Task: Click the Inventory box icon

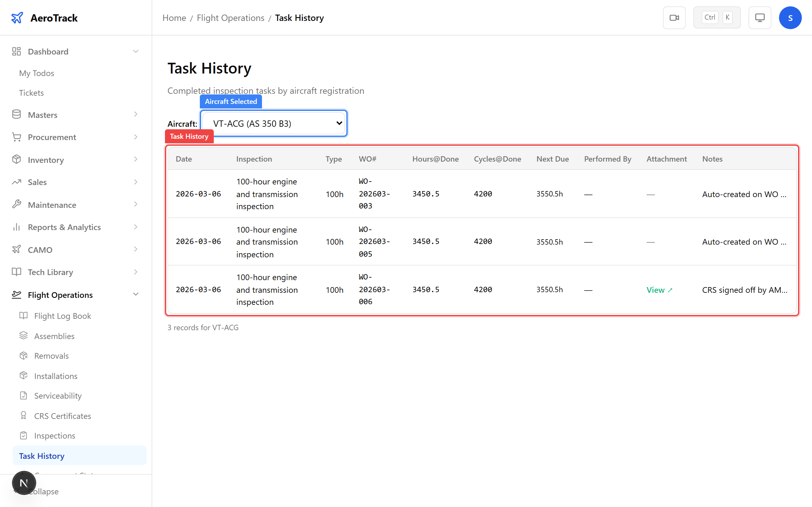Action: tap(16, 160)
